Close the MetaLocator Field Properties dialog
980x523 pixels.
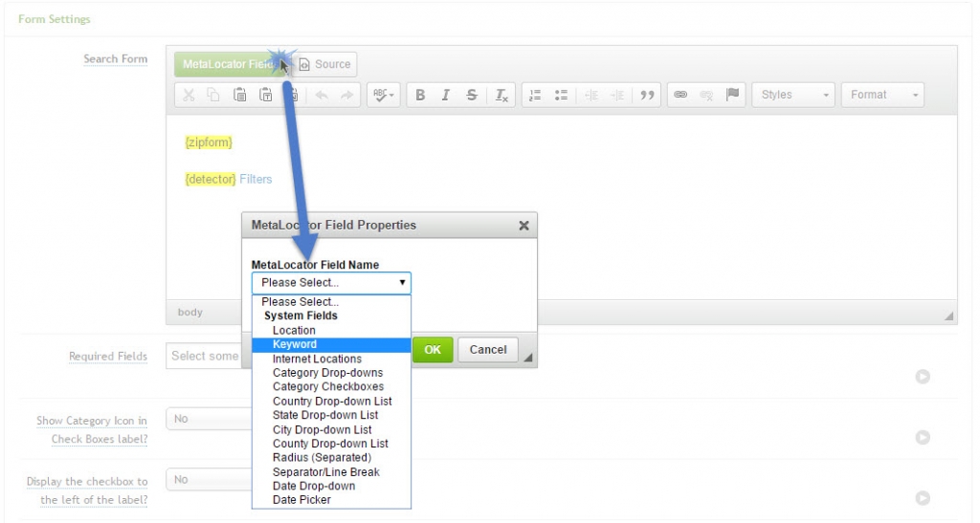tap(523, 226)
